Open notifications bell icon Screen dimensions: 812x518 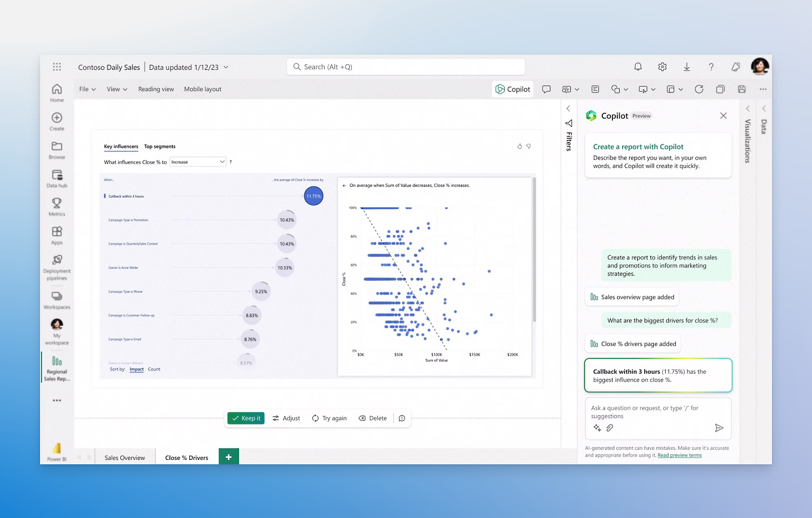click(x=638, y=66)
